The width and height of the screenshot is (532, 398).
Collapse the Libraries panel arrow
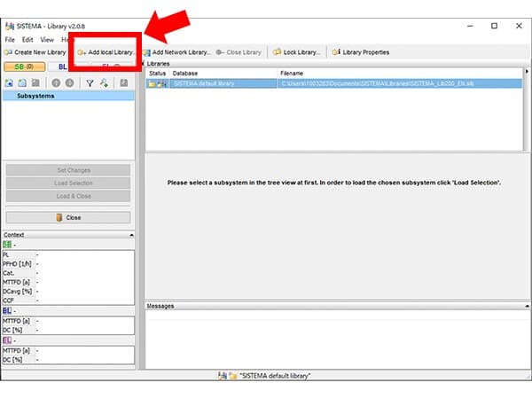[143, 64]
